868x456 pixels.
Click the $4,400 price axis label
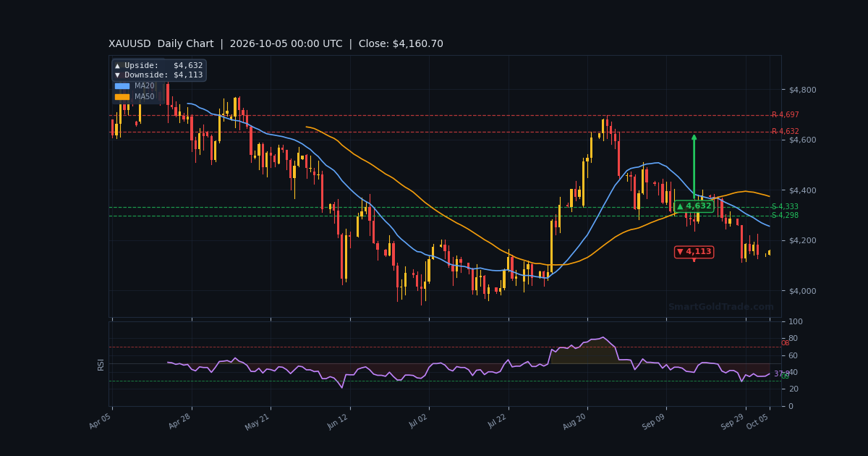[802, 190]
